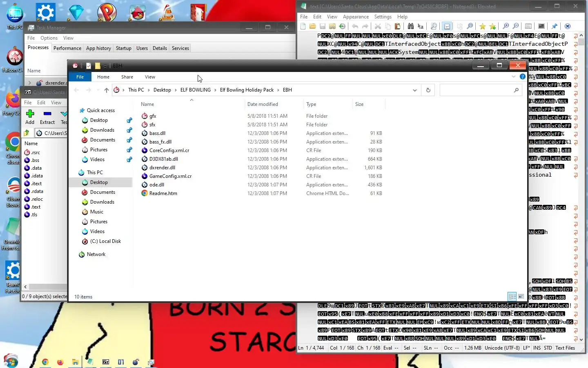
Task: Click the Replace icon in Notepad3 toolbar
Action: pyautogui.click(x=421, y=26)
